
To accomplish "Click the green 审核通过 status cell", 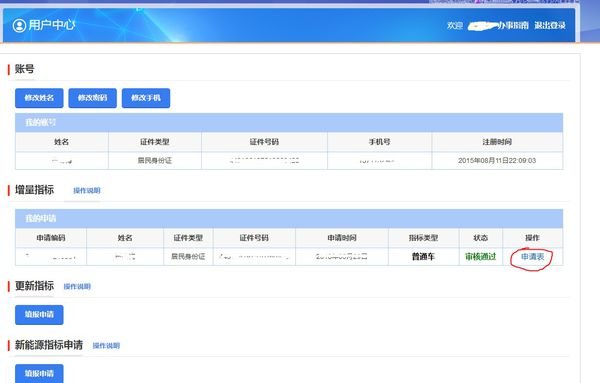I will (x=481, y=257).
